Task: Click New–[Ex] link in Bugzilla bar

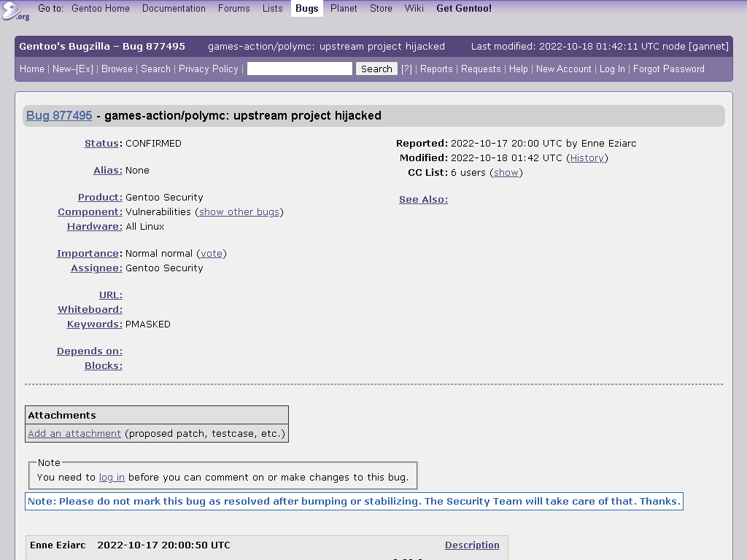Action: click(73, 69)
